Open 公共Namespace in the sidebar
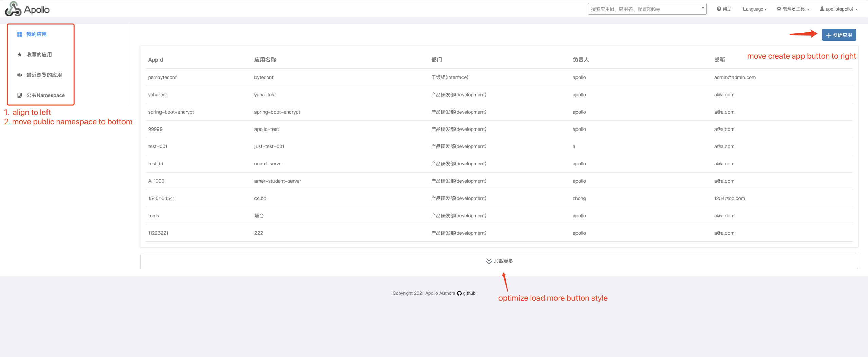 click(45, 95)
